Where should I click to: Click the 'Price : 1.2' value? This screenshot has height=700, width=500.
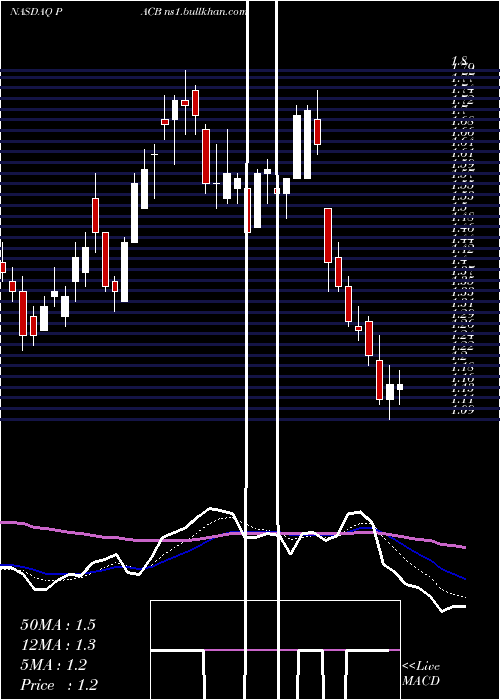point(59,685)
